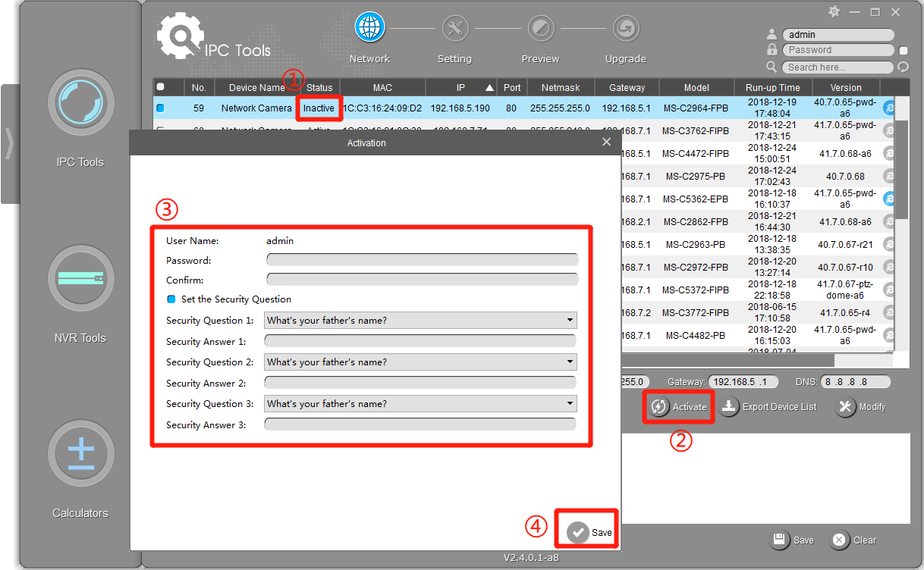Open Calculators from the sidebar
The image size is (924, 570).
click(80, 453)
